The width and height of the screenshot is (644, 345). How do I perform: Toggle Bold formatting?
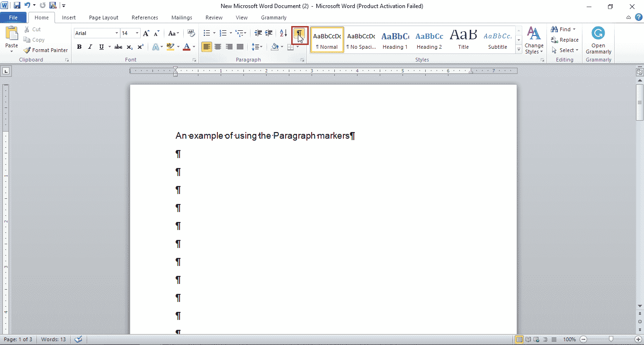(x=79, y=47)
